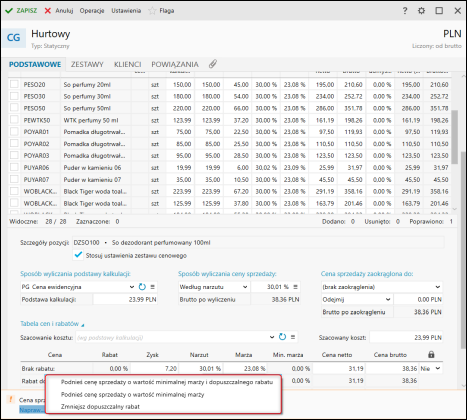Click the window's right-edge vertical scrollbar
The width and height of the screenshot is (467, 420).
[x=463, y=250]
